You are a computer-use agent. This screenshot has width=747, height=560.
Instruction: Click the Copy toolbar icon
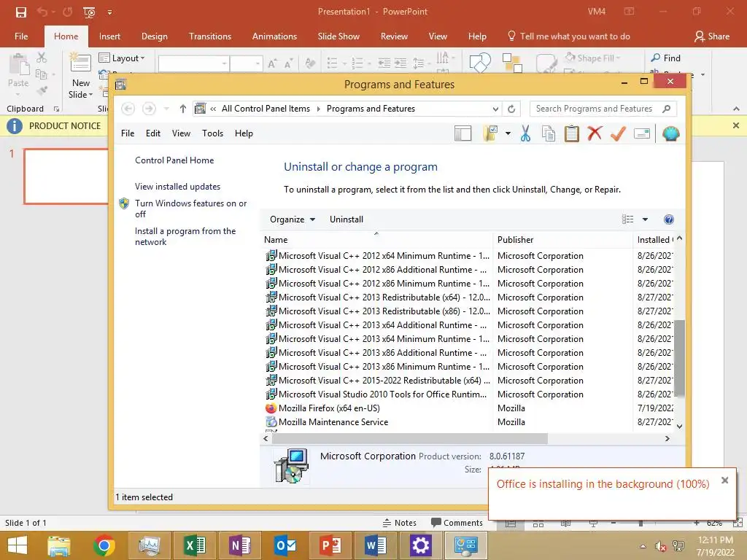(x=549, y=134)
